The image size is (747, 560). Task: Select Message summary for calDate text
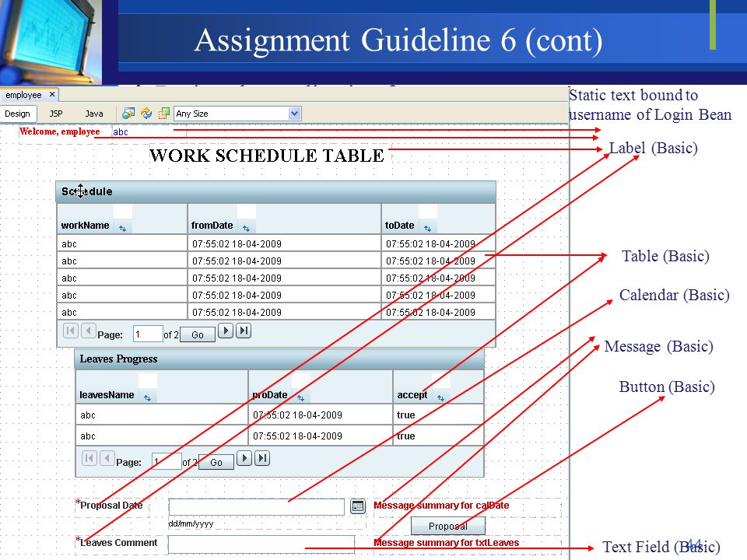pyautogui.click(x=441, y=506)
